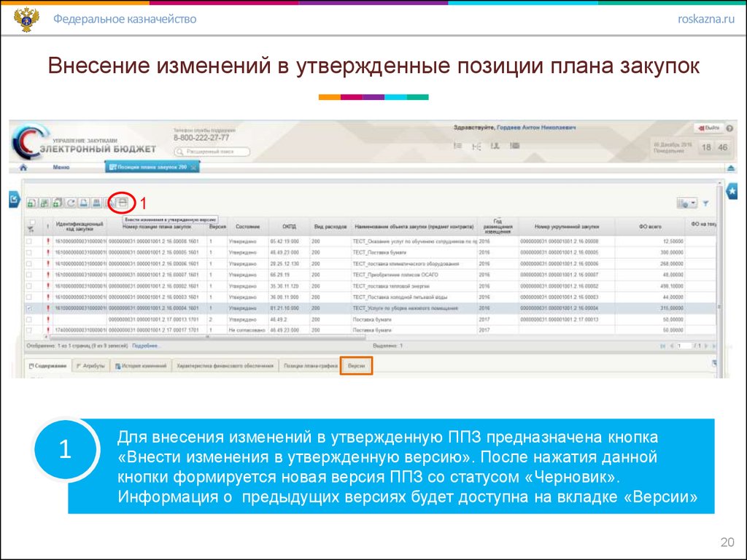Click 'Внести изменения в утвержденную версию' toolbar icon
The width and height of the screenshot is (747, 560).
pos(123,203)
